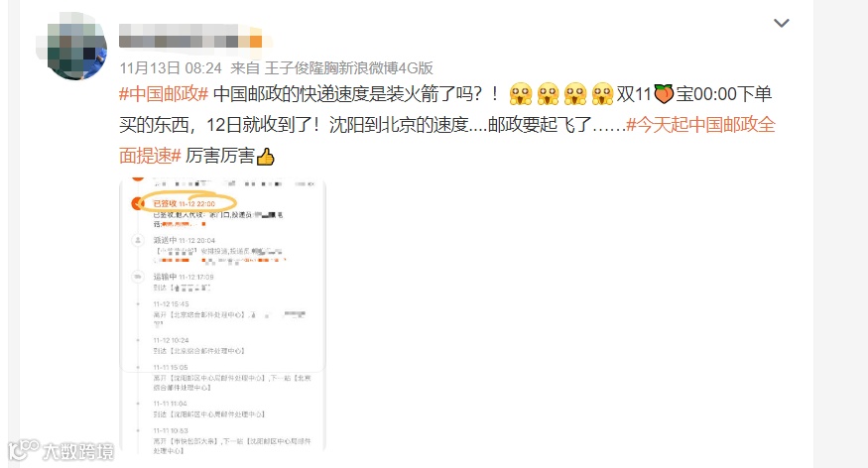The width and height of the screenshot is (868, 468).
Task: Click the circled 已签收 11-12 22:00 status
Action: pyautogui.click(x=187, y=203)
